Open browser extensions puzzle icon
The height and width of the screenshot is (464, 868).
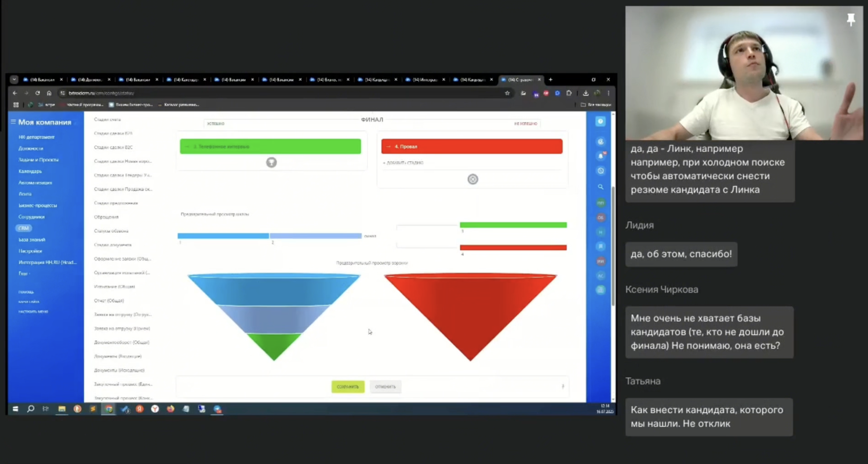tap(569, 93)
